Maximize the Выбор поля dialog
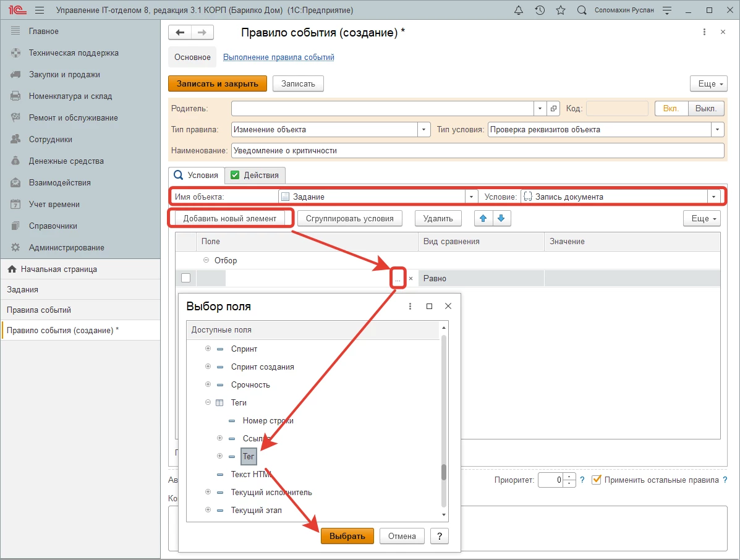 point(430,306)
